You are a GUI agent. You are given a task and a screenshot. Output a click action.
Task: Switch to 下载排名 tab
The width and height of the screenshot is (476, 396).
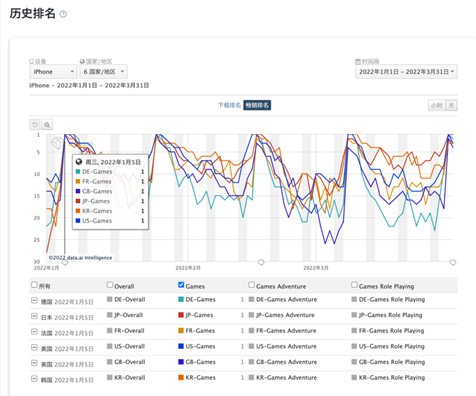(229, 105)
